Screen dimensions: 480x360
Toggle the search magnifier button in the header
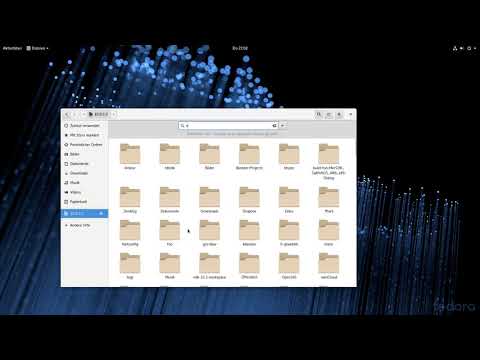point(319,115)
